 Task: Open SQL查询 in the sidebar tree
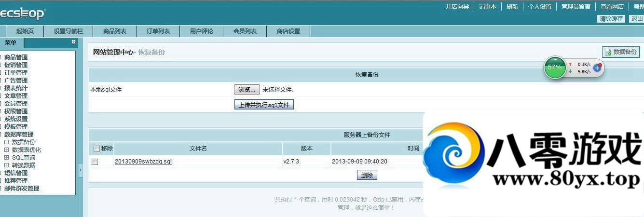click(23, 158)
